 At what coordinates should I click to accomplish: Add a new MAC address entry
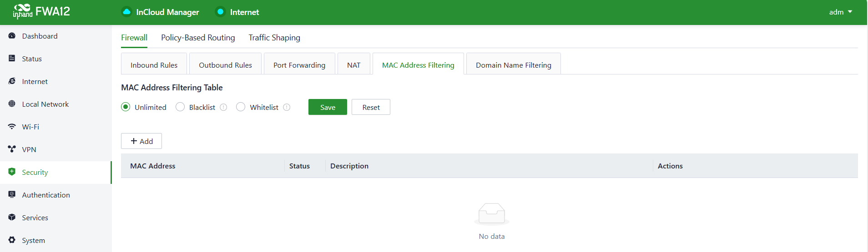click(x=141, y=141)
